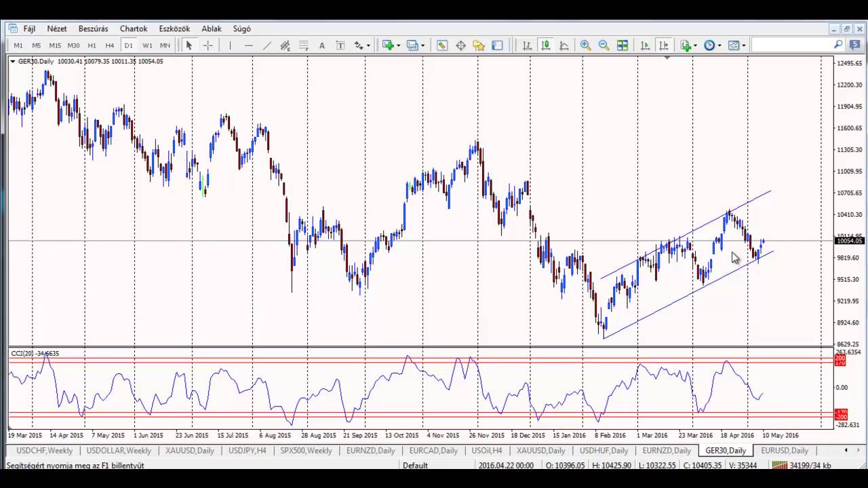Image resolution: width=868 pixels, height=488 pixels.
Task: Open the Nézet menu
Action: 57,28
